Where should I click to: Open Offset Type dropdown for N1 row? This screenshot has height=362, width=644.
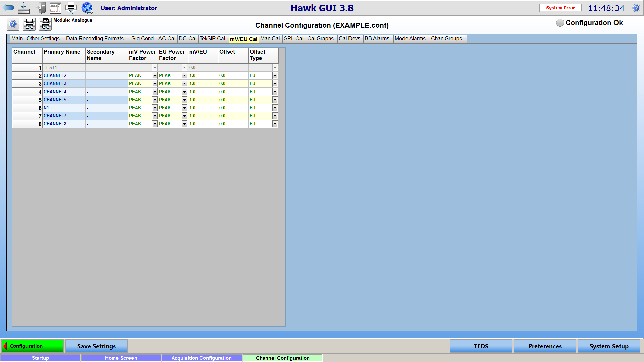click(x=275, y=108)
